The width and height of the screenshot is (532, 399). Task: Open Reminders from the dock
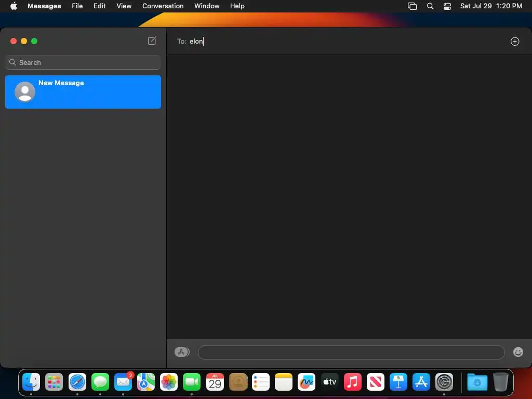pos(261,382)
